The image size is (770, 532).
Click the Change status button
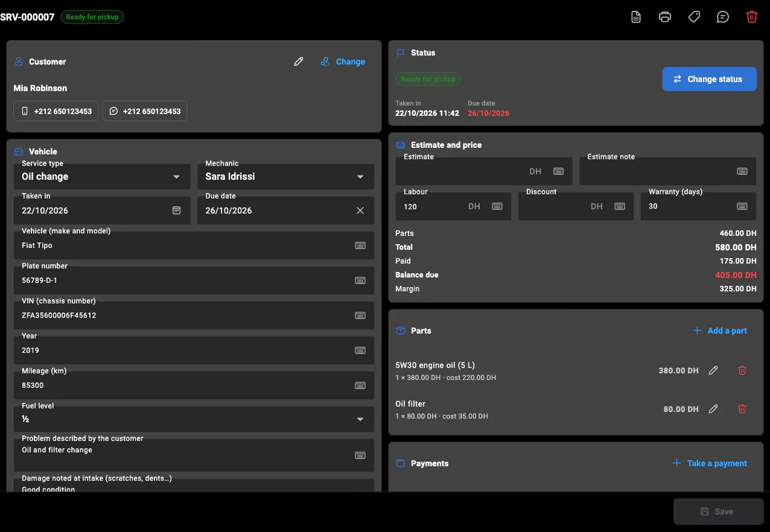click(x=709, y=79)
